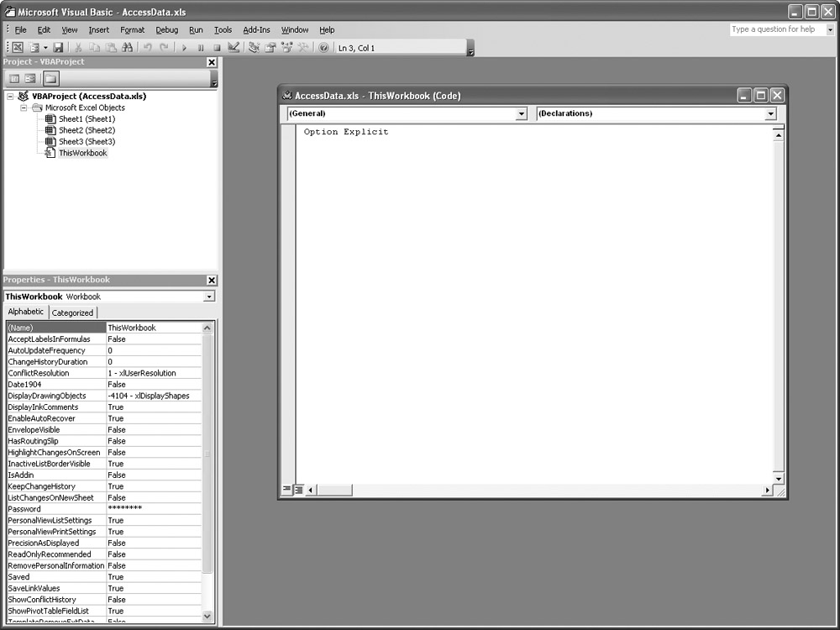Image resolution: width=840 pixels, height=630 pixels.
Task: Collapse the Microsoft Excel Objects folder
Action: (x=24, y=108)
